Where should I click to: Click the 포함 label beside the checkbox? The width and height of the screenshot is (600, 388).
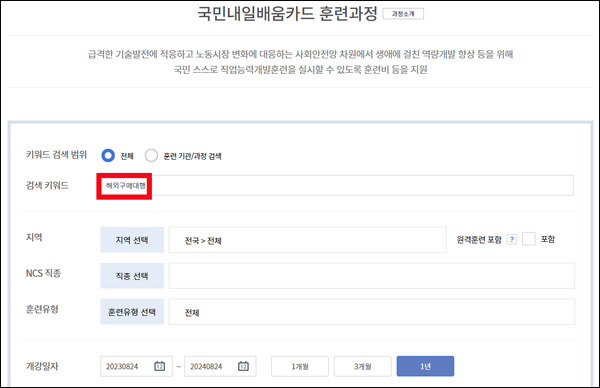(548, 239)
